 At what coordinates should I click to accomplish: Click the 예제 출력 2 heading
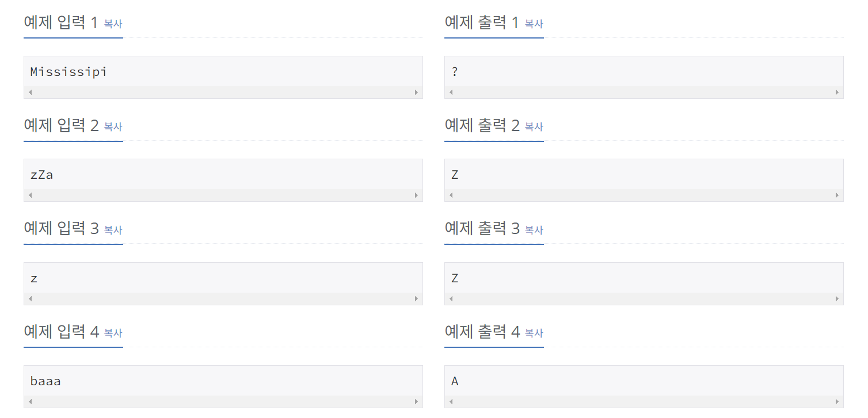click(481, 125)
